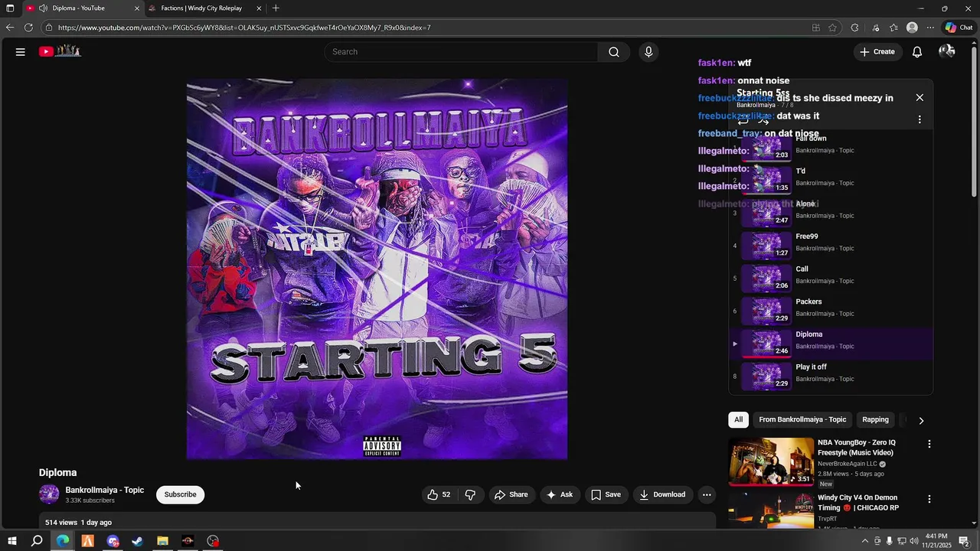Click the YouTube search field
The height and width of the screenshot is (551, 980).
461,52
